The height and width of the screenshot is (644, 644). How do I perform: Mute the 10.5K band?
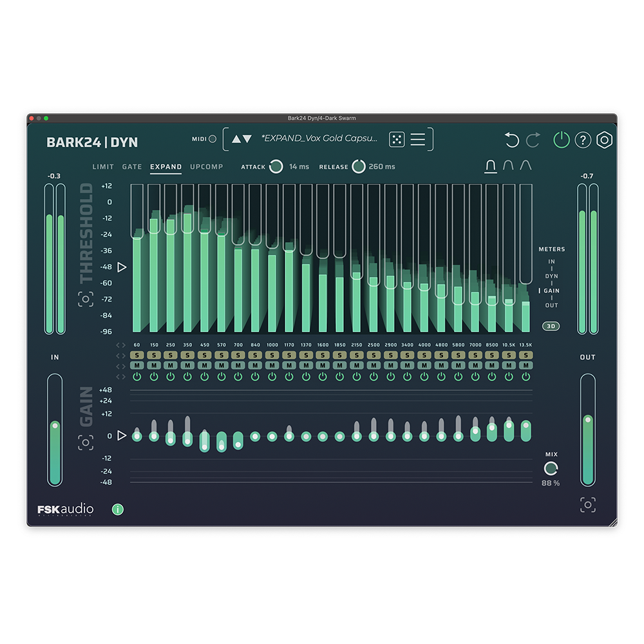pyautogui.click(x=509, y=365)
